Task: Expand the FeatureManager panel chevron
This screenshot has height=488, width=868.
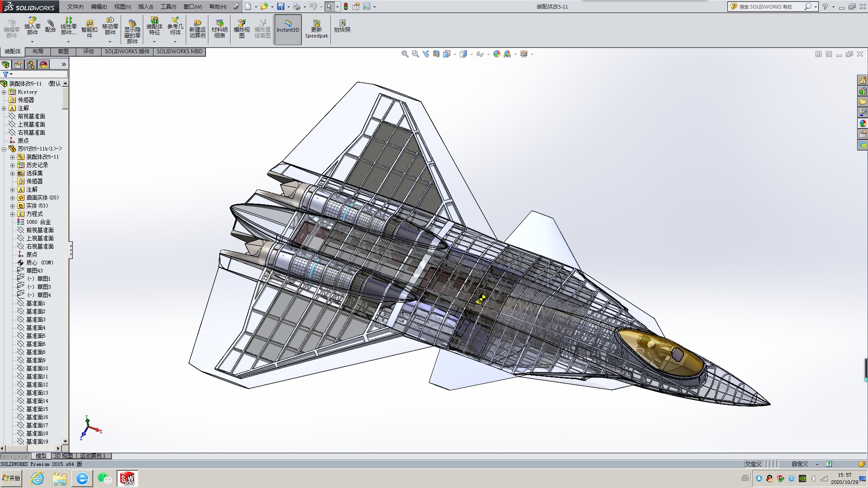Action: [64, 65]
